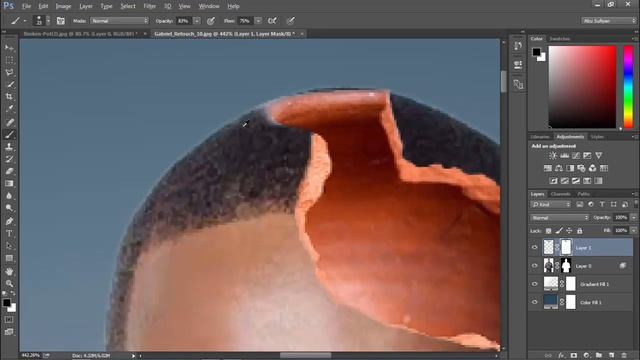Click the layer style fx button
Viewport: 640px width, 360px height.
click(561, 356)
